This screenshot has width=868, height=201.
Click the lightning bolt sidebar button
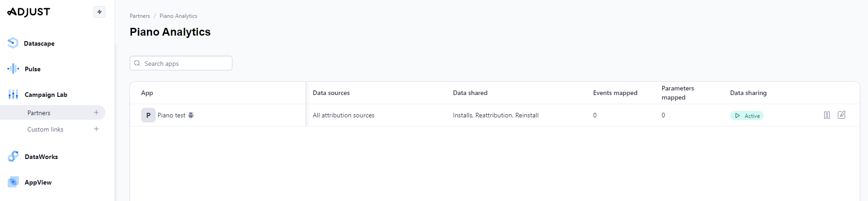(x=100, y=12)
